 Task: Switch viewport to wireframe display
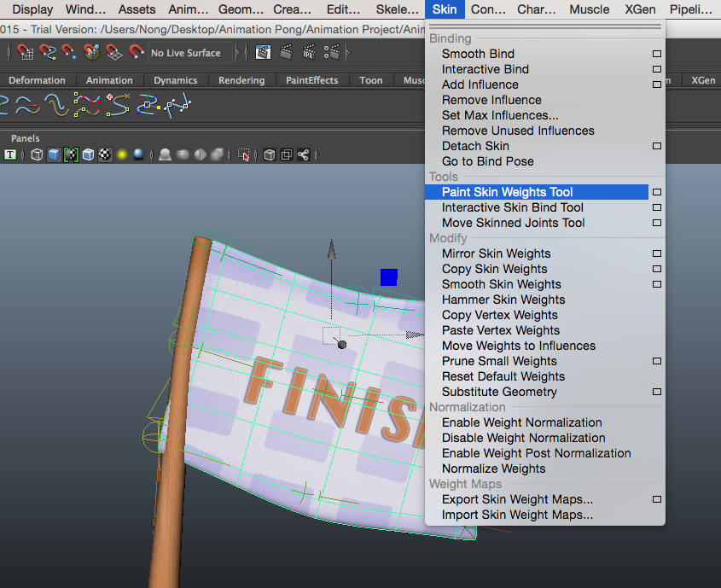coord(38,154)
